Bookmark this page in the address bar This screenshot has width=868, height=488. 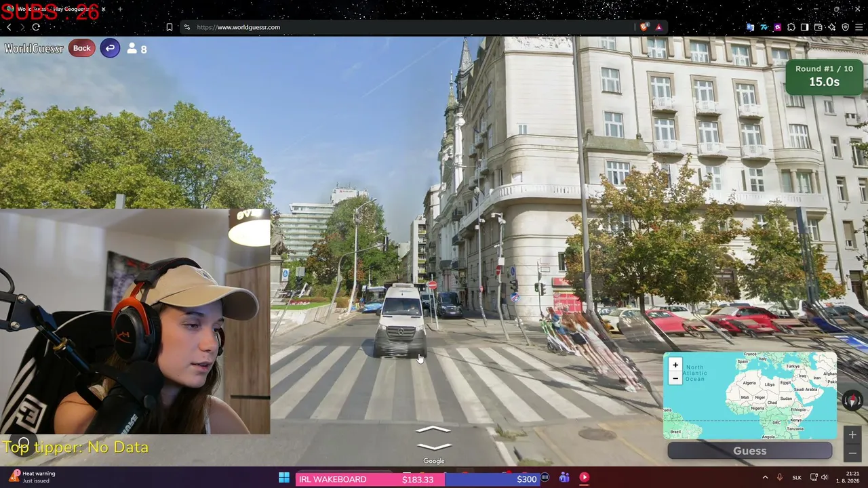tap(170, 27)
